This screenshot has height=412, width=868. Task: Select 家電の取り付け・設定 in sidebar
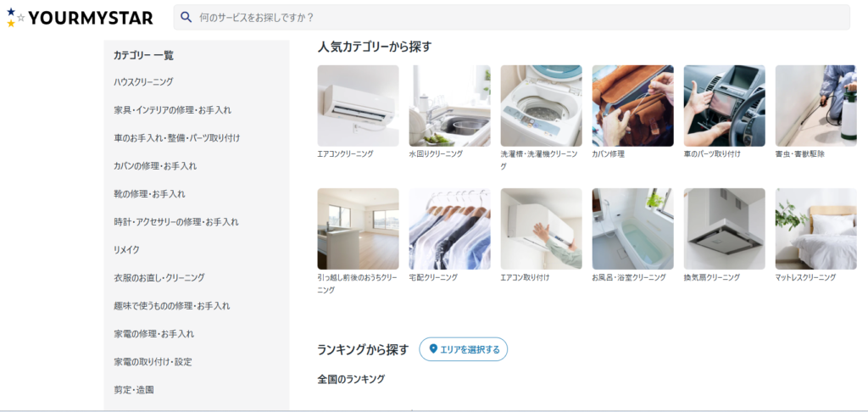tap(153, 362)
